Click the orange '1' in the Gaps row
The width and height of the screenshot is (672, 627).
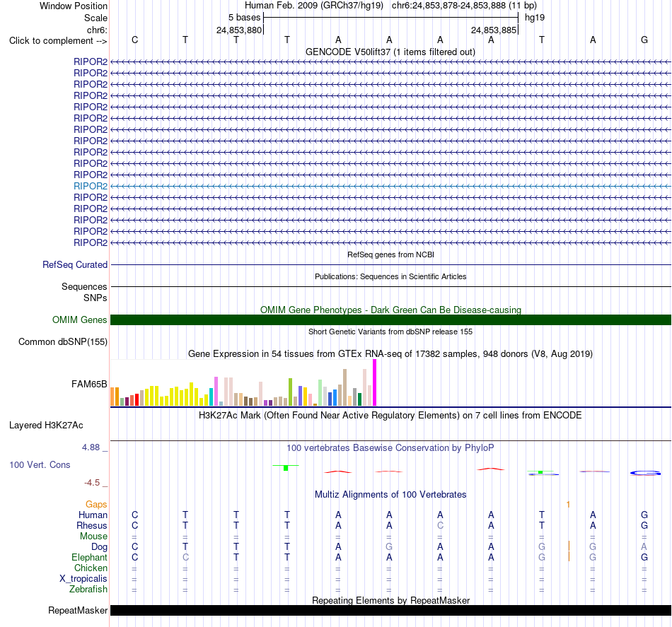coord(568,505)
